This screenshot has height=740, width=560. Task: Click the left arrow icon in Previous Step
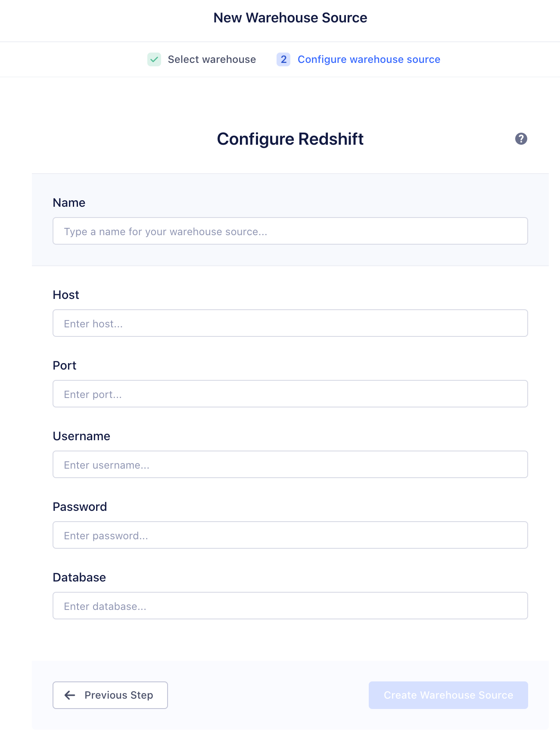(70, 695)
